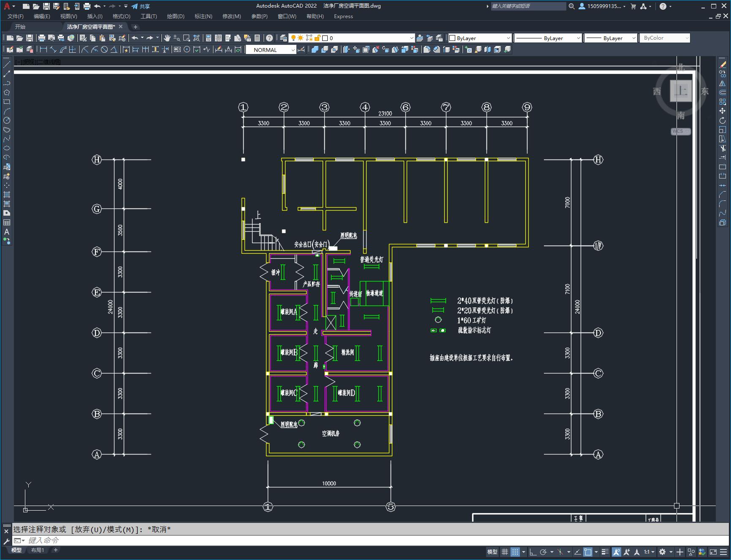Click the Rotate tool in the Modify toolbar

coord(723,120)
